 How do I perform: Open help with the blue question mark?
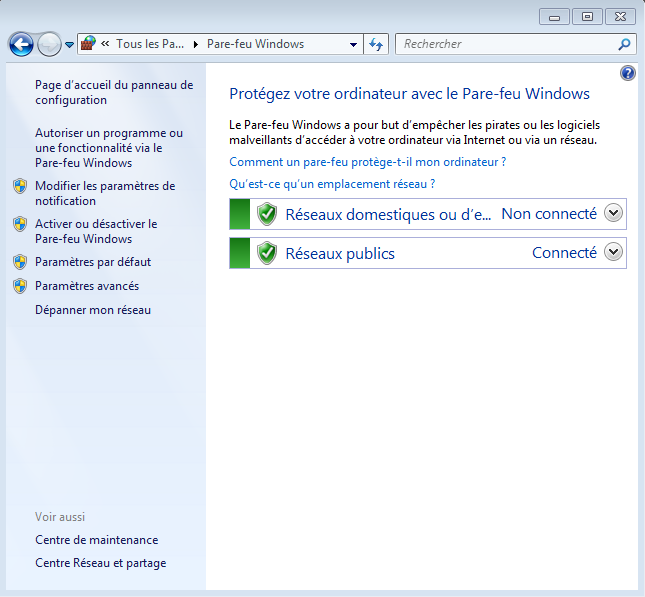point(628,73)
